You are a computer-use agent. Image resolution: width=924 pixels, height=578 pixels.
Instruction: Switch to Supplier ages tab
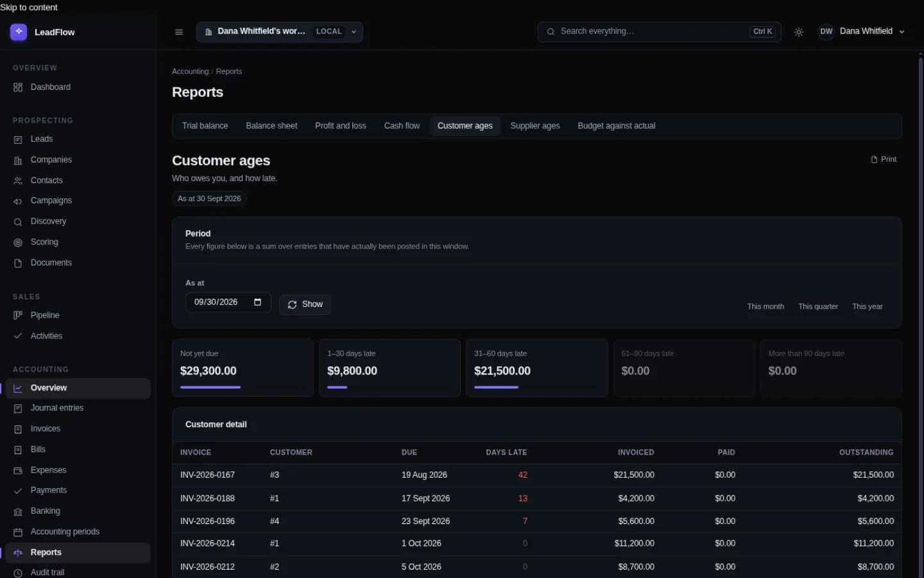[535, 126]
